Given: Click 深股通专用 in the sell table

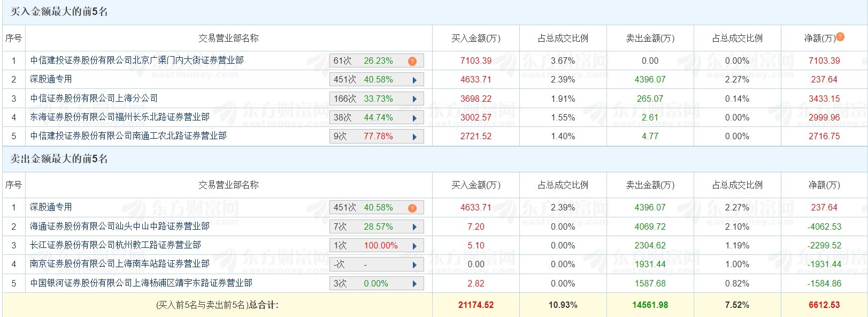Looking at the screenshot, I should (51, 207).
